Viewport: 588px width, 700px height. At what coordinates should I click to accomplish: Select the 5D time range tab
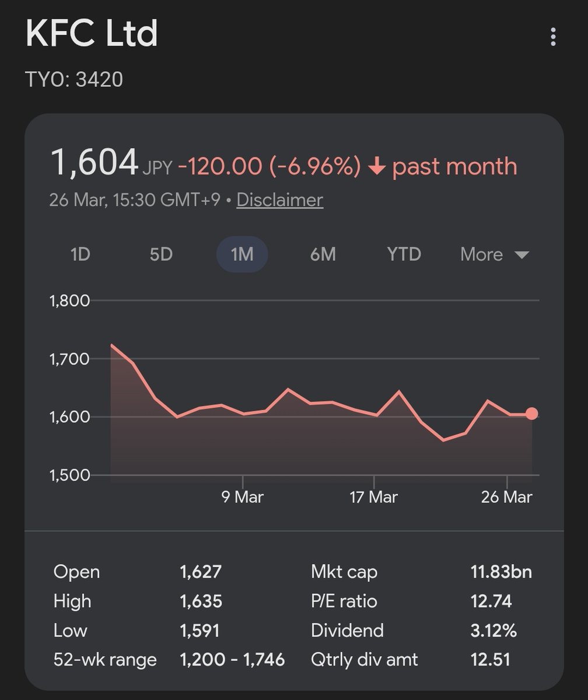161,255
